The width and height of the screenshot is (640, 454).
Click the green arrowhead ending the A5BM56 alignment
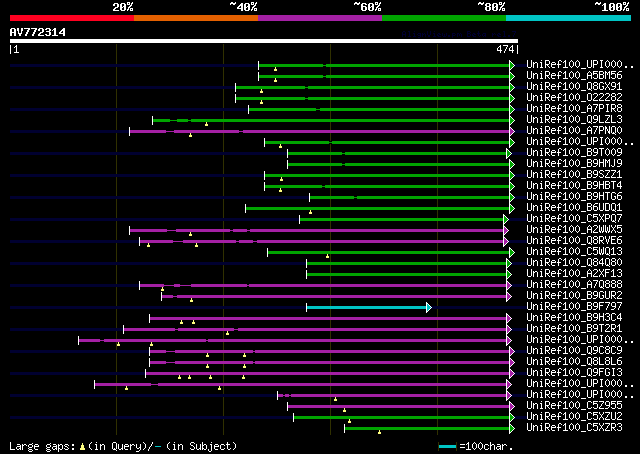coord(512,76)
